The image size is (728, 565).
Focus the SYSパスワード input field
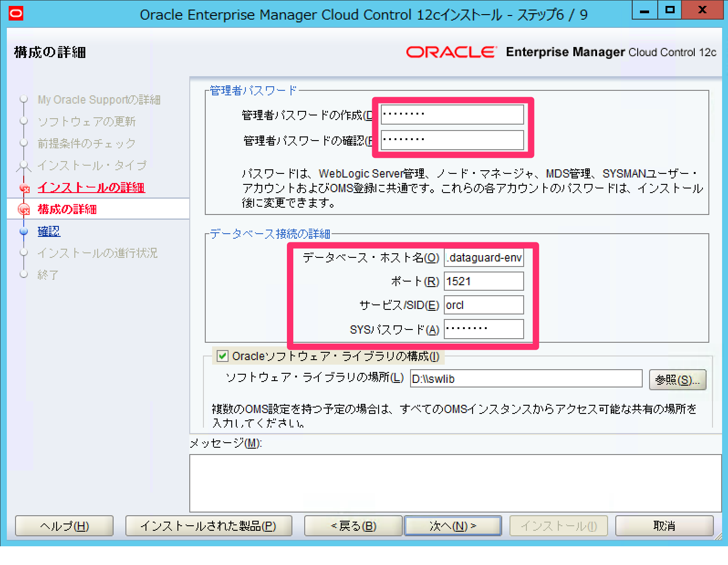[484, 329]
